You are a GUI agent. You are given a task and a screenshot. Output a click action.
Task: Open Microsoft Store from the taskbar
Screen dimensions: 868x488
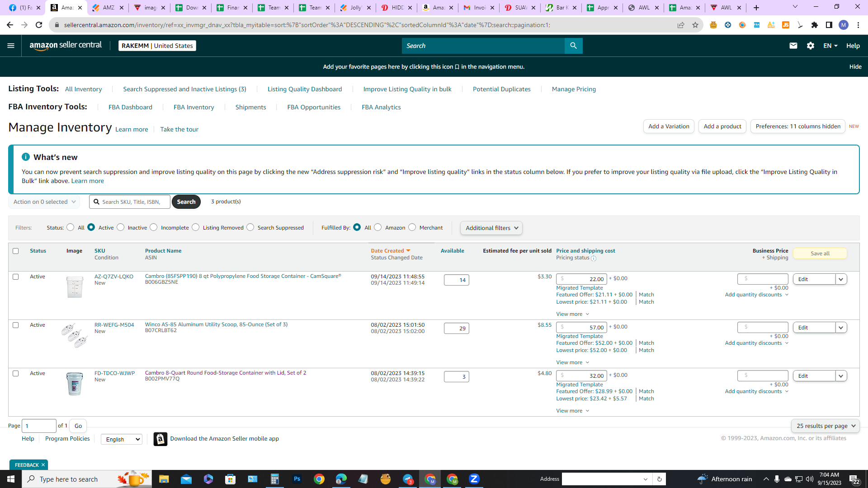[231, 479]
